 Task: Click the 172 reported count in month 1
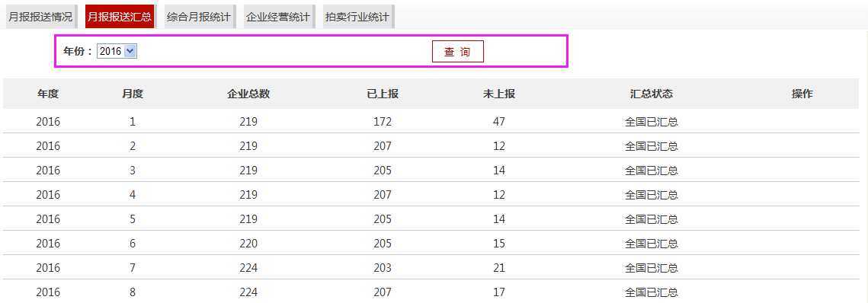[x=383, y=123]
